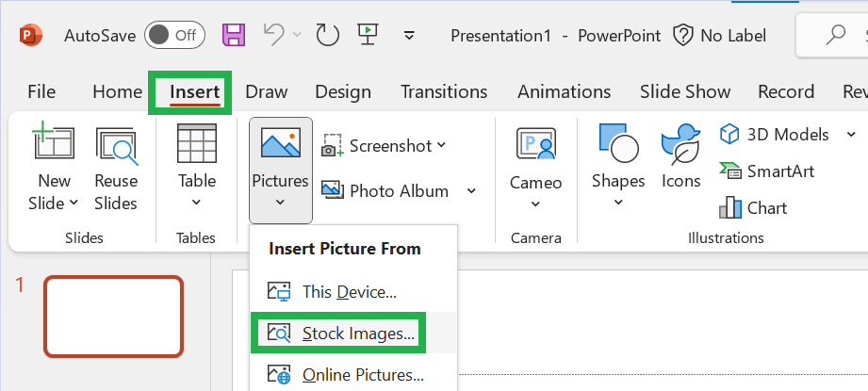Image resolution: width=868 pixels, height=391 pixels.
Task: Insert a Chart
Action: (x=753, y=208)
